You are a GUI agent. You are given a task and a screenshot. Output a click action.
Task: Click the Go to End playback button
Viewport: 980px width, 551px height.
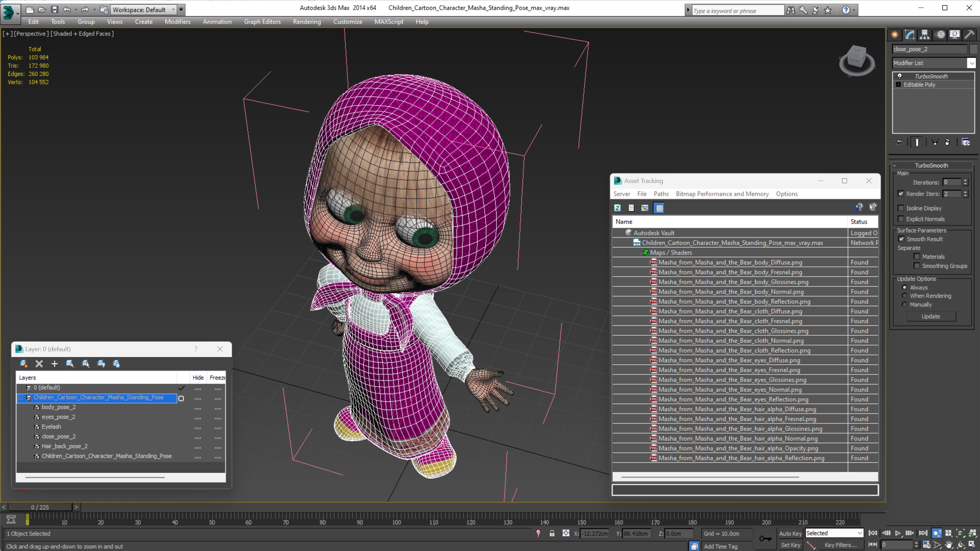pyautogui.click(x=923, y=533)
